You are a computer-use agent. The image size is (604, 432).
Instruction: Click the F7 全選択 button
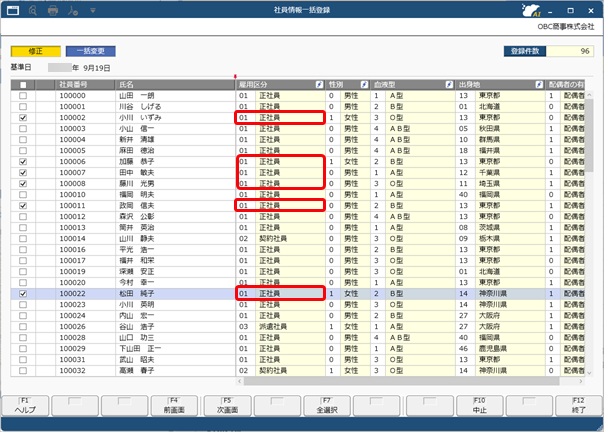(x=327, y=406)
